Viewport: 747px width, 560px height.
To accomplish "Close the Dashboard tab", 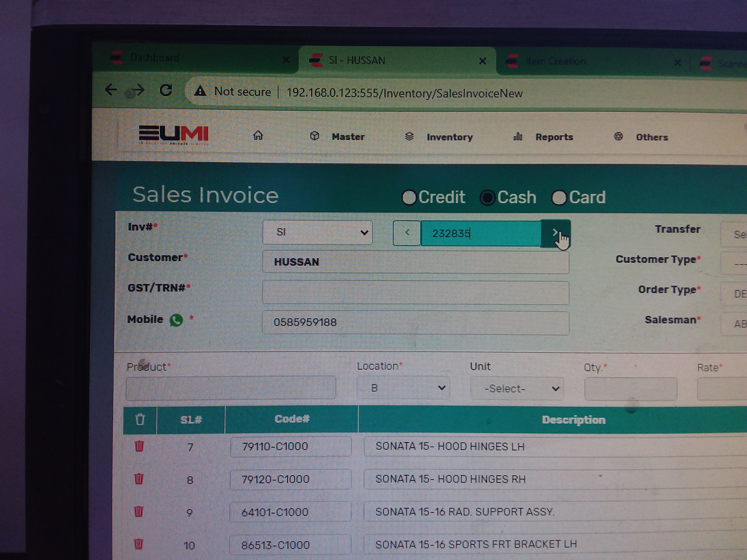I will (286, 60).
